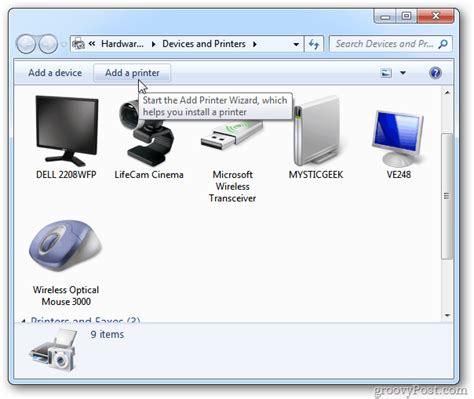Click Add a device

55,73
